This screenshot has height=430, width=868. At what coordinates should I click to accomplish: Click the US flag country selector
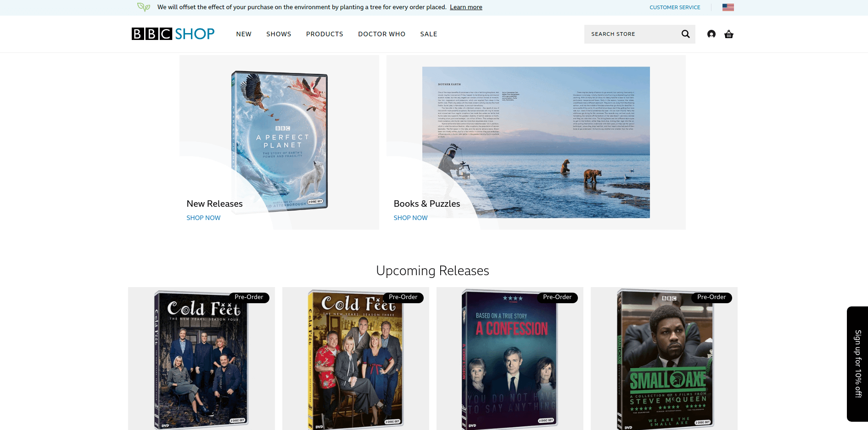728,7
